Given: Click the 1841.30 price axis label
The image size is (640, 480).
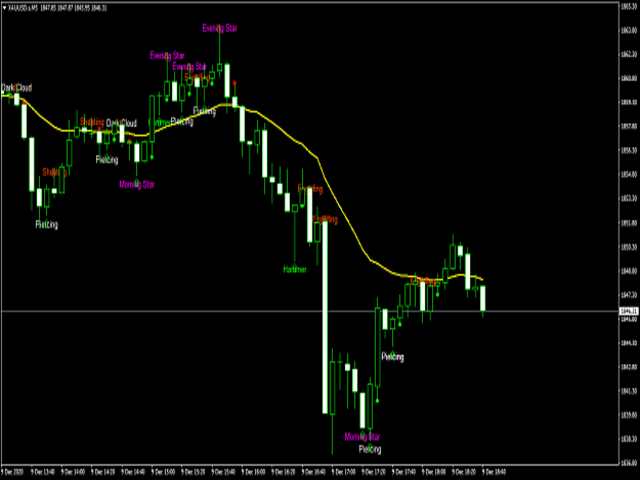Looking at the screenshot, I should pos(629,391).
